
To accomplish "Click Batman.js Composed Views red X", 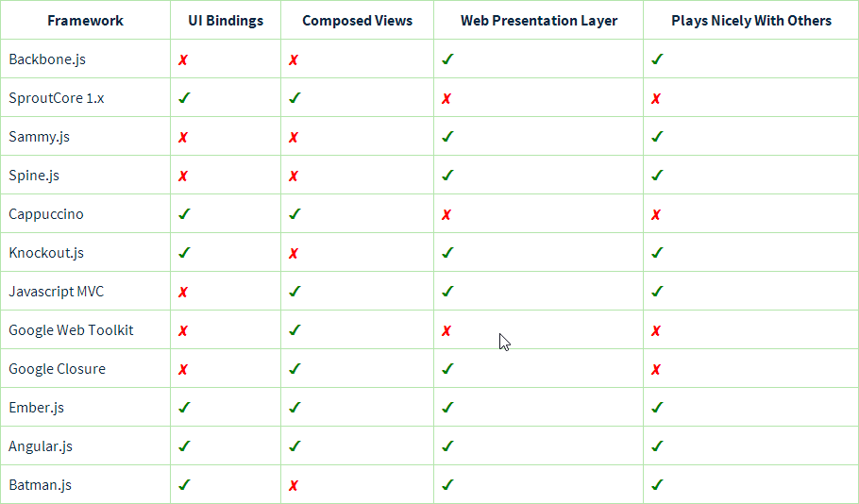I will pos(294,485).
